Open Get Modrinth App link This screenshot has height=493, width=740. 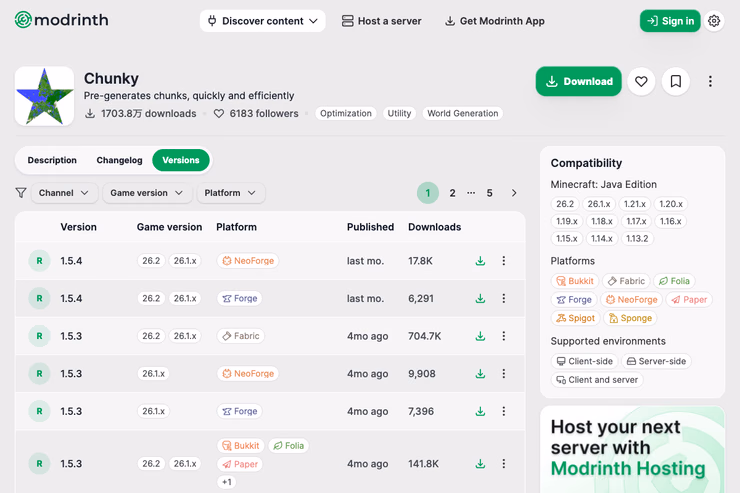coord(495,21)
